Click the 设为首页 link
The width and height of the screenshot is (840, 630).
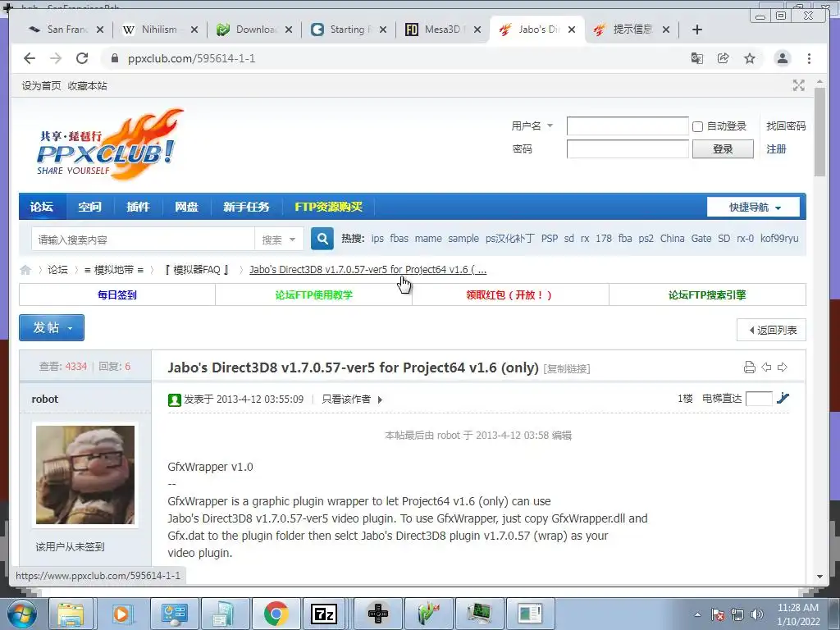tap(41, 85)
